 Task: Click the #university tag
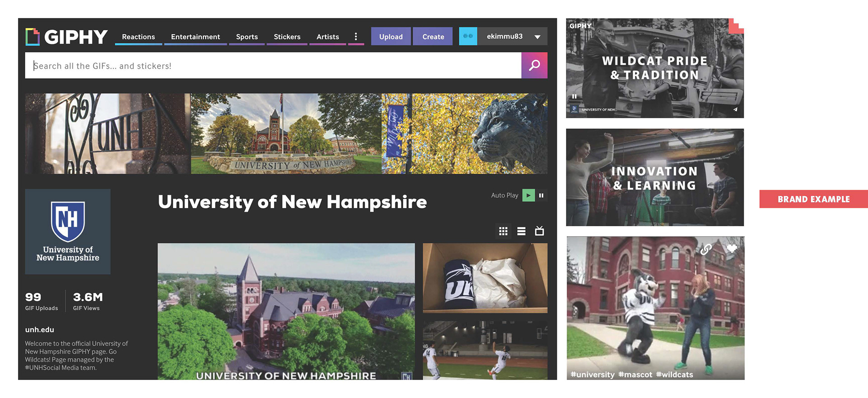(593, 374)
